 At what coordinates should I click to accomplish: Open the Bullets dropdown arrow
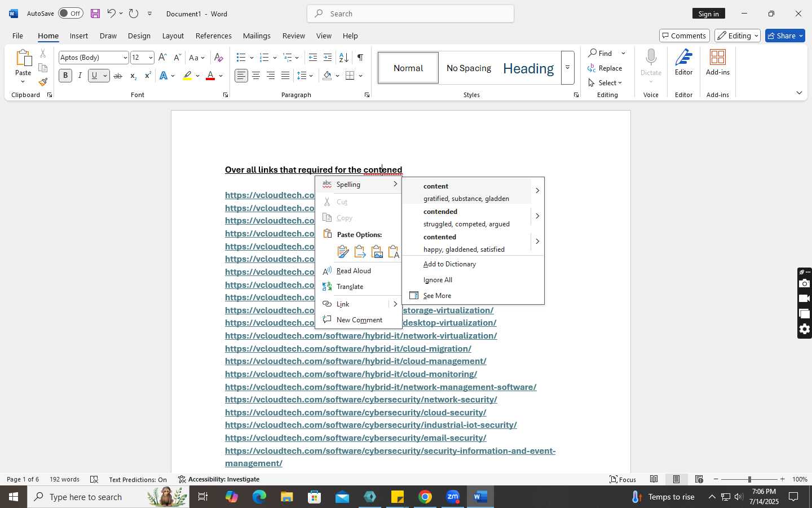[x=251, y=58]
